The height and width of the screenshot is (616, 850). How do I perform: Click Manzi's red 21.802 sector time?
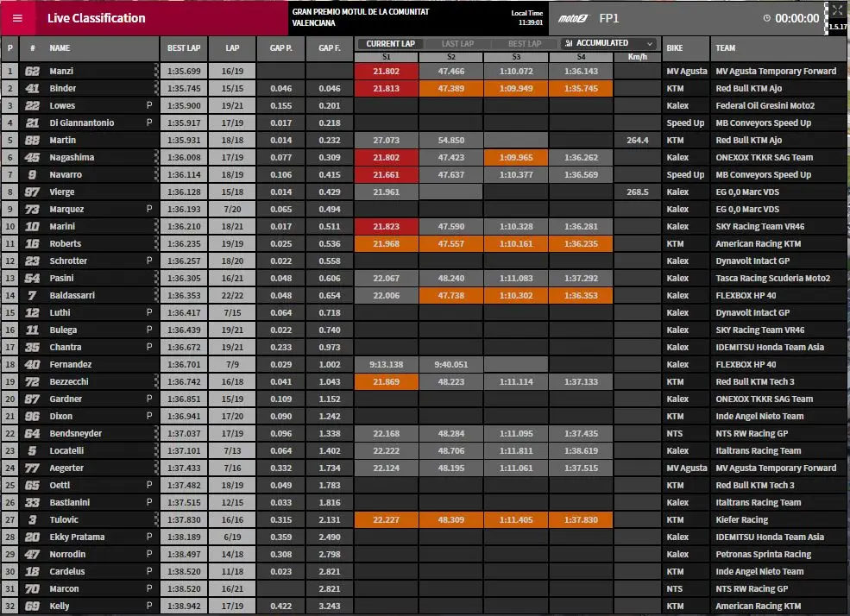point(386,71)
